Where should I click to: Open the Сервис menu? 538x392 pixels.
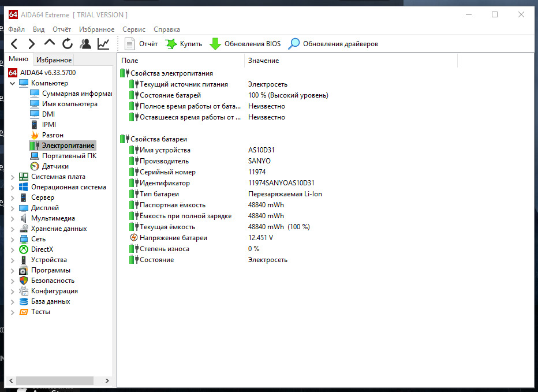coord(134,29)
